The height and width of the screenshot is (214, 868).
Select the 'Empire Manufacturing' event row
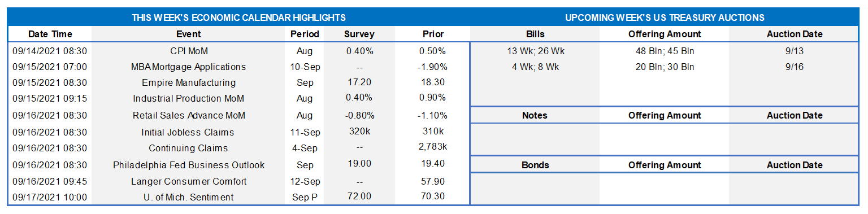pos(238,82)
